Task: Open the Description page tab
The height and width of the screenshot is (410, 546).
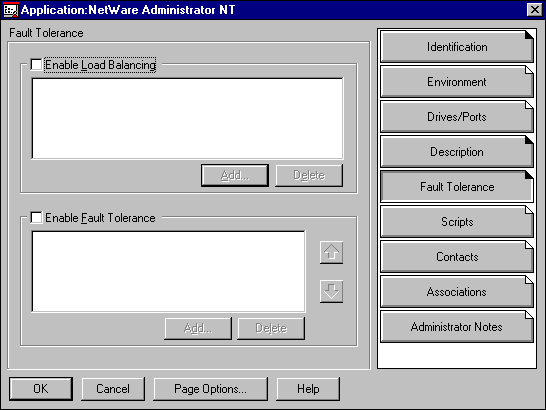Action: [457, 152]
